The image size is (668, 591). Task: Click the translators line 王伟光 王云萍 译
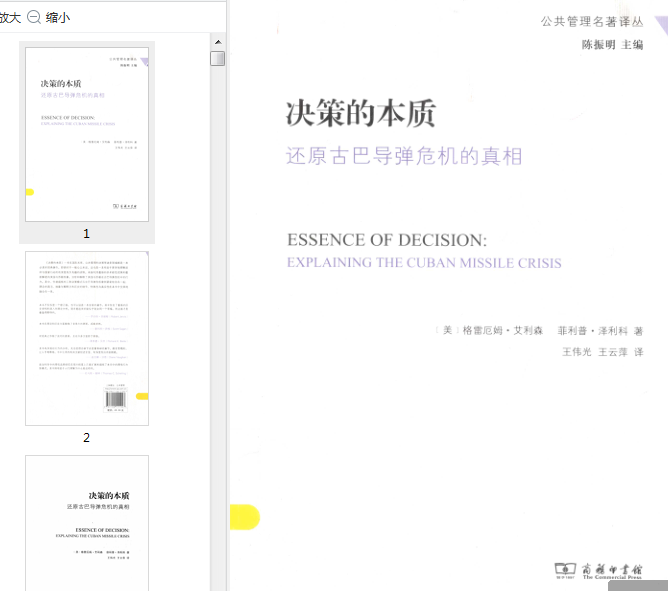(x=603, y=352)
